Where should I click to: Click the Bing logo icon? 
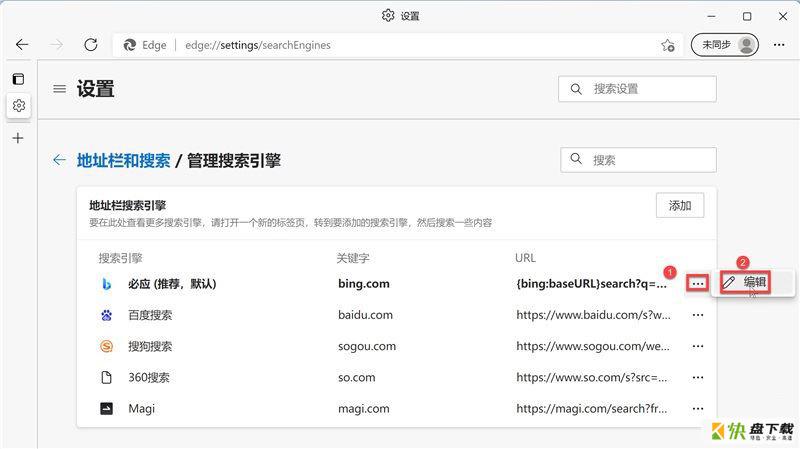click(106, 284)
